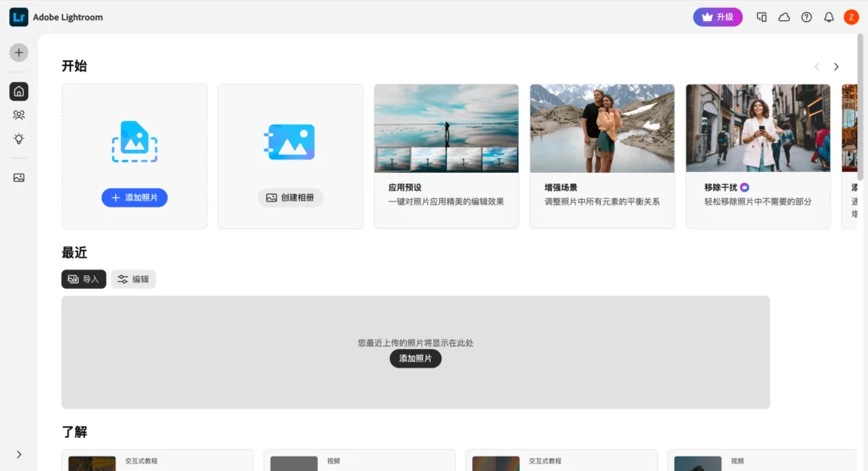Click the purple 升级 button
868x471 pixels.
click(x=717, y=17)
